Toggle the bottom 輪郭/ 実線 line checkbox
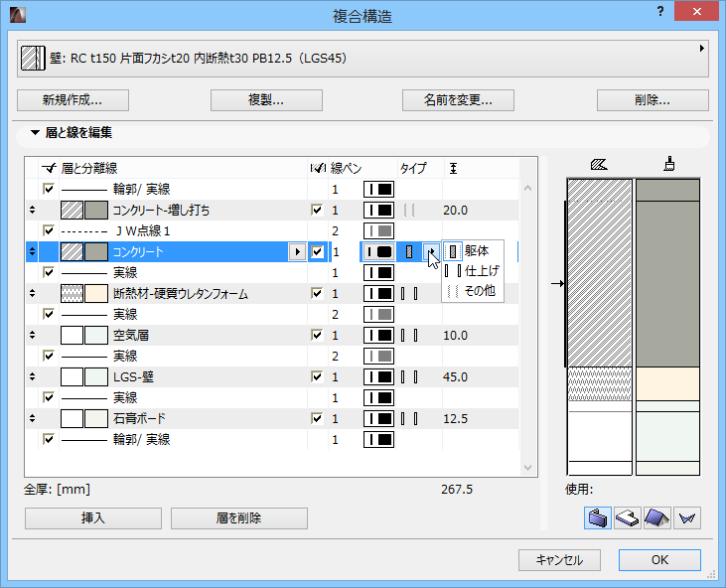Viewport: 726px width, 588px height. pos(48,439)
